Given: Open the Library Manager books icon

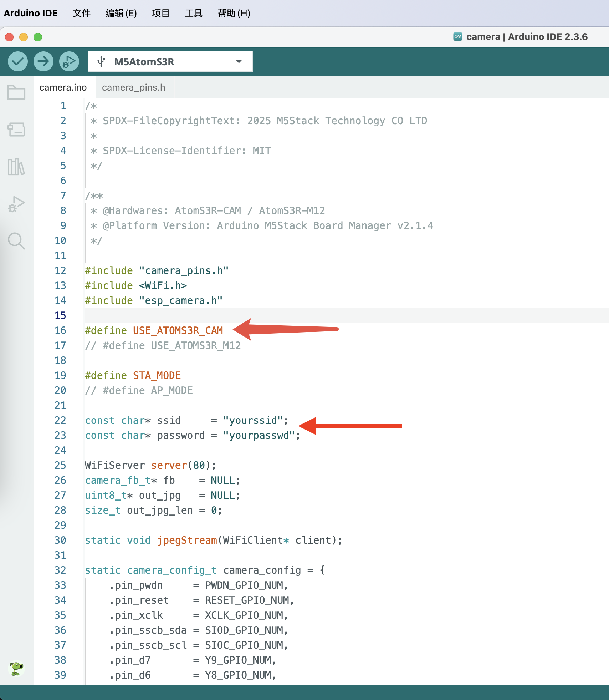Looking at the screenshot, I should point(16,167).
